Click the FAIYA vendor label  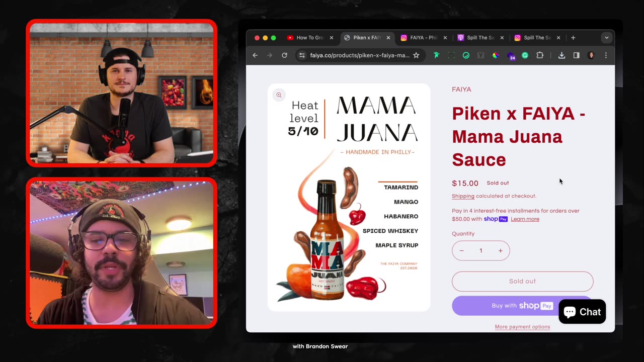pos(461,89)
